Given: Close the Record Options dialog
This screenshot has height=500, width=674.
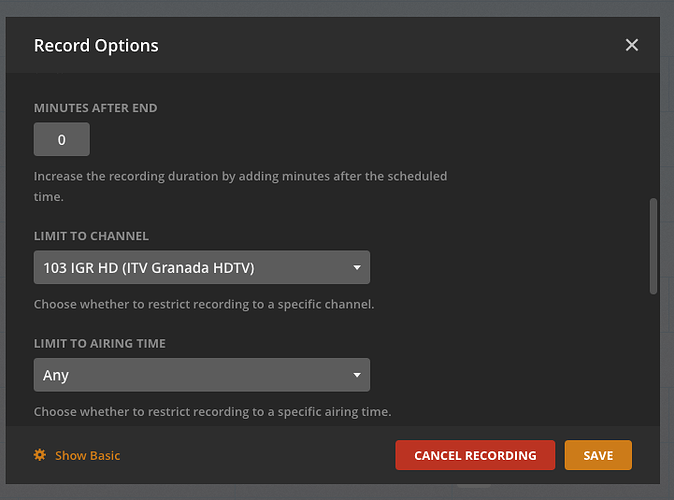Looking at the screenshot, I should coord(631,45).
